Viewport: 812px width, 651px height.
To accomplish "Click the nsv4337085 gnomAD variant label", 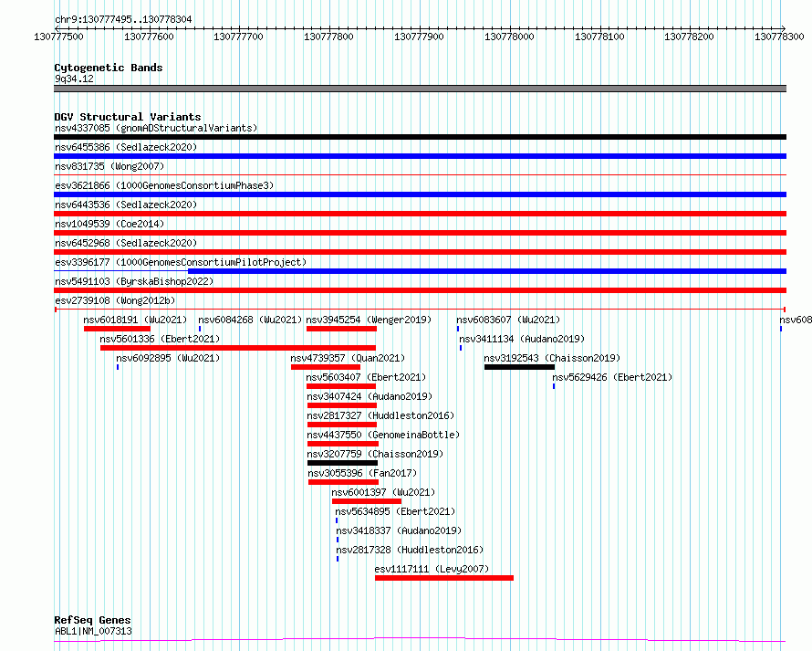I will 156,128.
